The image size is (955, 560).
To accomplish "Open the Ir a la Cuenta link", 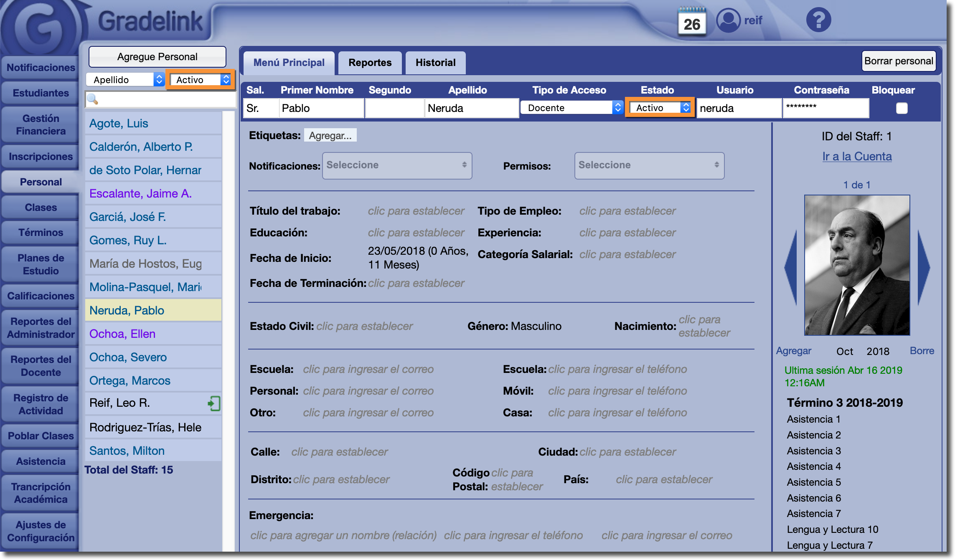I will tap(857, 156).
